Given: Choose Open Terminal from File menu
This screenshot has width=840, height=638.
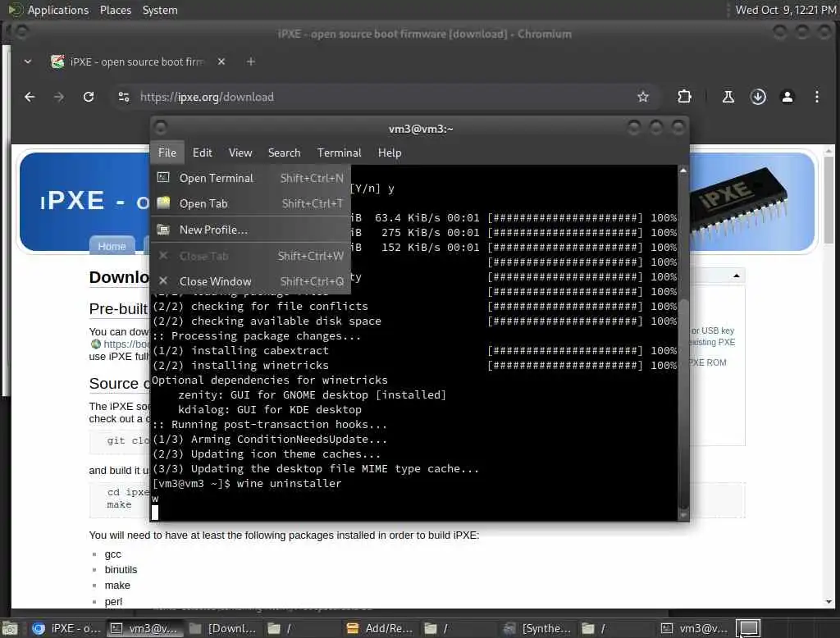Looking at the screenshot, I should [251, 178].
